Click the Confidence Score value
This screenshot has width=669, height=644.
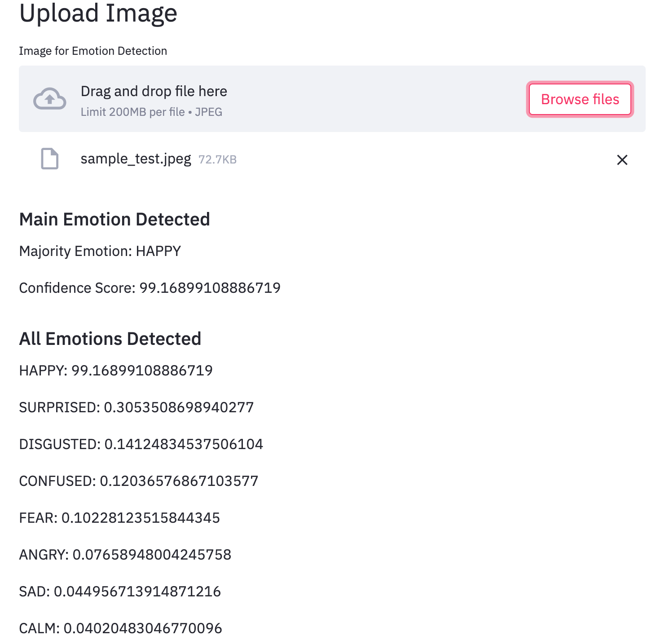pyautogui.click(x=149, y=287)
